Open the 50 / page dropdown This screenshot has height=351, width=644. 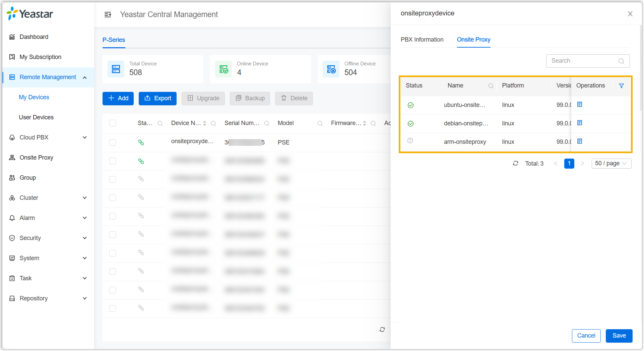[611, 163]
